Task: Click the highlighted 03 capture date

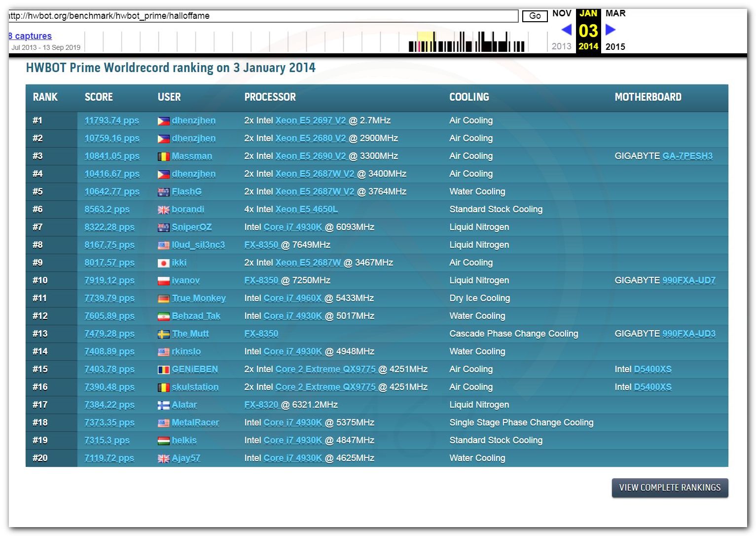Action: (x=588, y=31)
